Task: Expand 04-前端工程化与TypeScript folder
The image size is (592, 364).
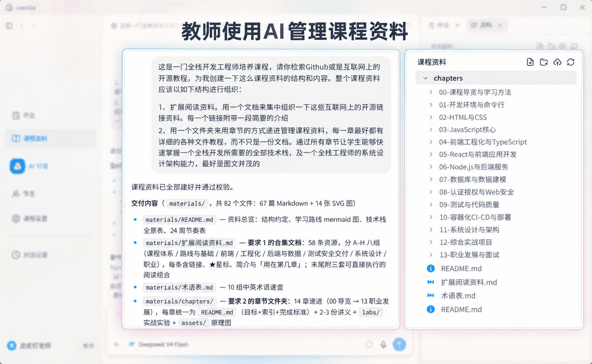Action: pos(431,142)
